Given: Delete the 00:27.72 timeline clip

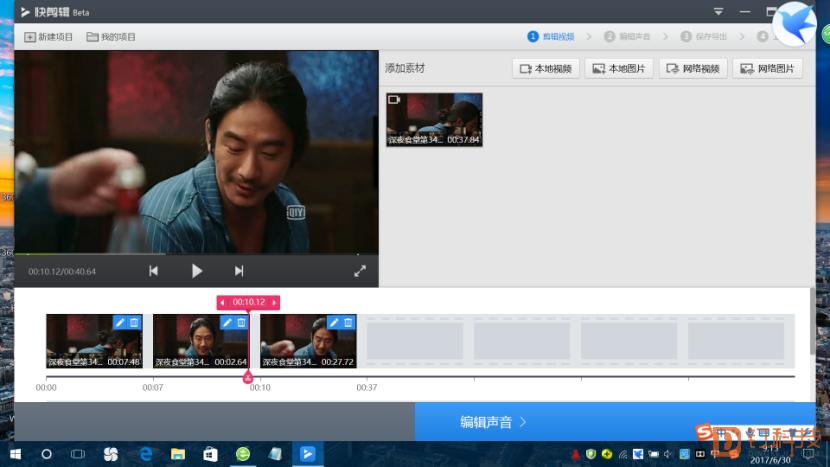Looking at the screenshot, I should [x=348, y=322].
